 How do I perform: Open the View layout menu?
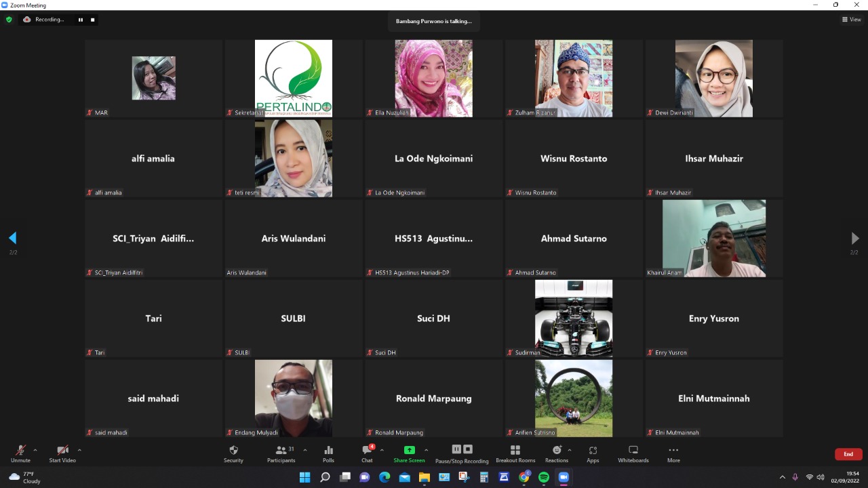(x=851, y=20)
